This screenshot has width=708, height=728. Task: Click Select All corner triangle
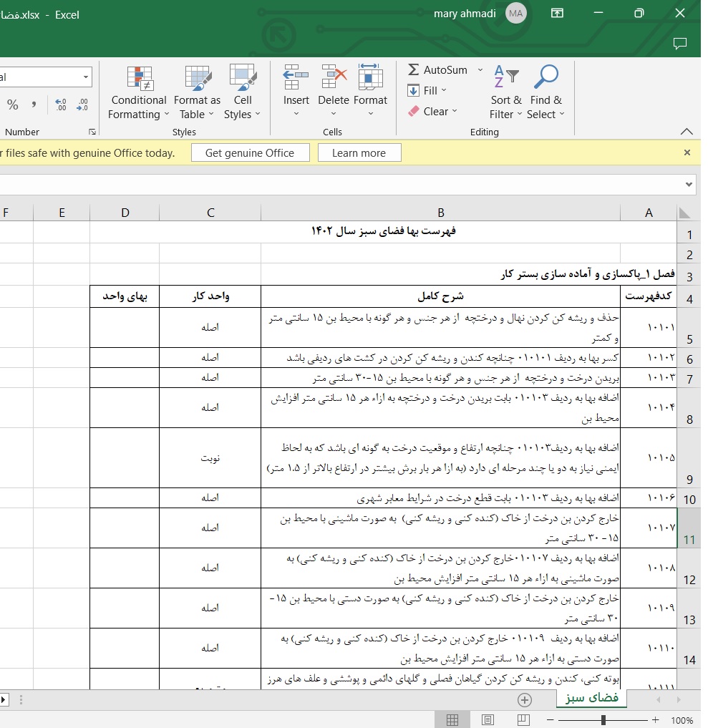(x=684, y=213)
